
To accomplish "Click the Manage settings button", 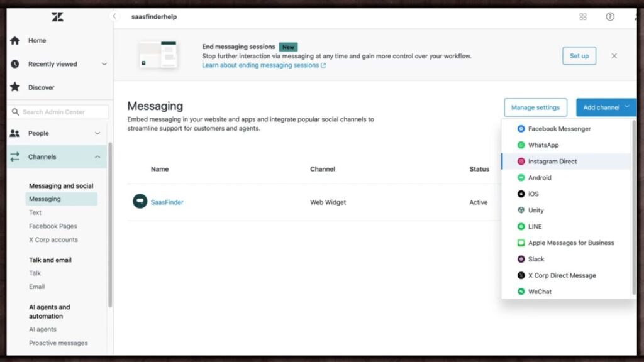I will click(x=535, y=107).
